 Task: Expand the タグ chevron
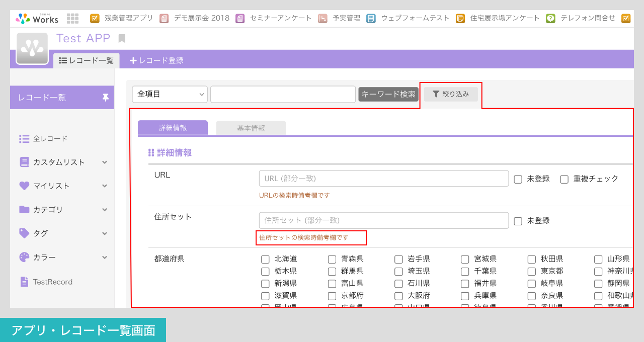105,233
